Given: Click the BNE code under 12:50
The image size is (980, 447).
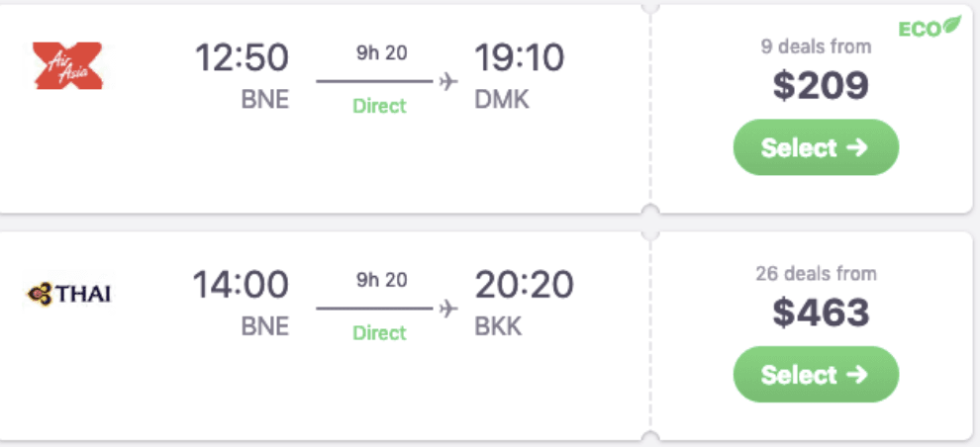Looking at the screenshot, I should pyautogui.click(x=265, y=100).
